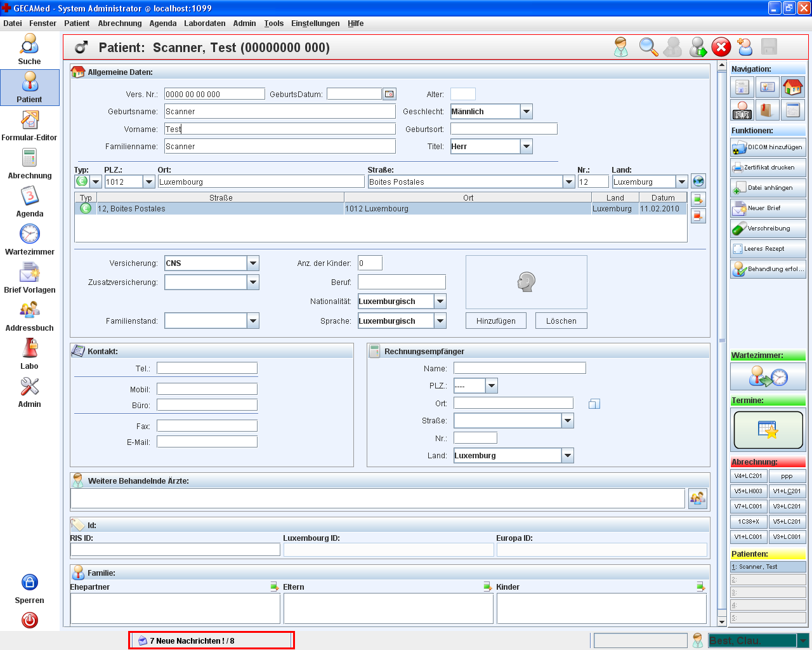Click the Sperren lock icon
812x650 pixels.
pyautogui.click(x=29, y=582)
